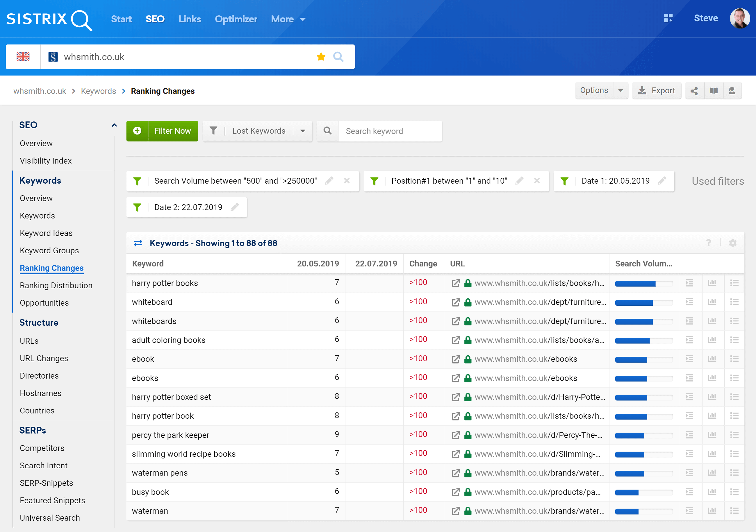This screenshot has width=756, height=532.
Task: Open Keyword Ideas in sidebar
Action: pyautogui.click(x=46, y=233)
